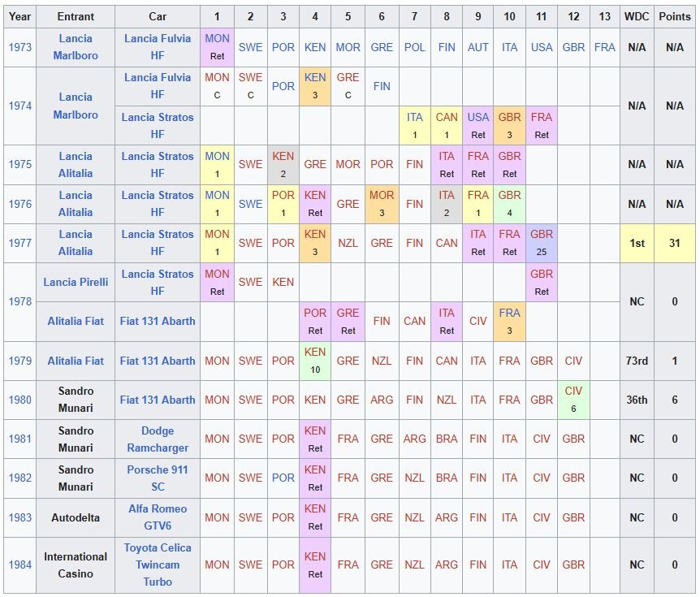Select the Alfa Romeo GTV6 link
This screenshot has width=700, height=597.
(x=158, y=517)
